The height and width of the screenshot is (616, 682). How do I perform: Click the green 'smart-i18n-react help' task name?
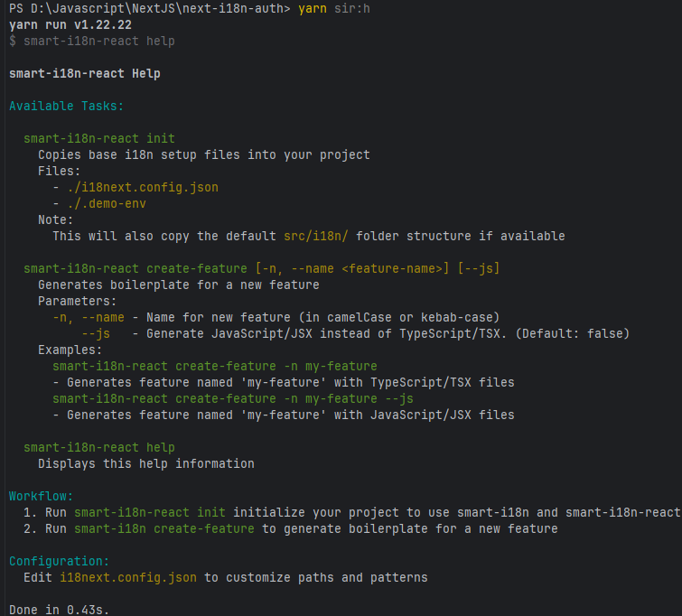(99, 448)
